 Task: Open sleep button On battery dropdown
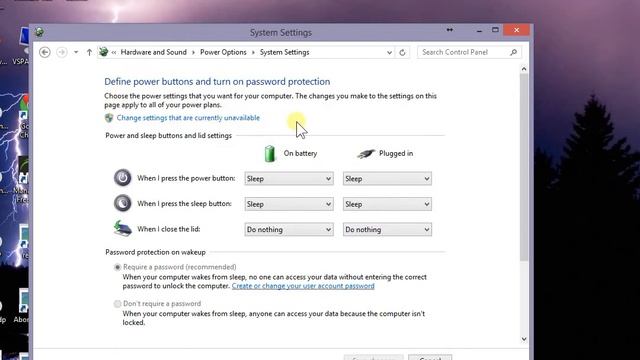(x=289, y=204)
